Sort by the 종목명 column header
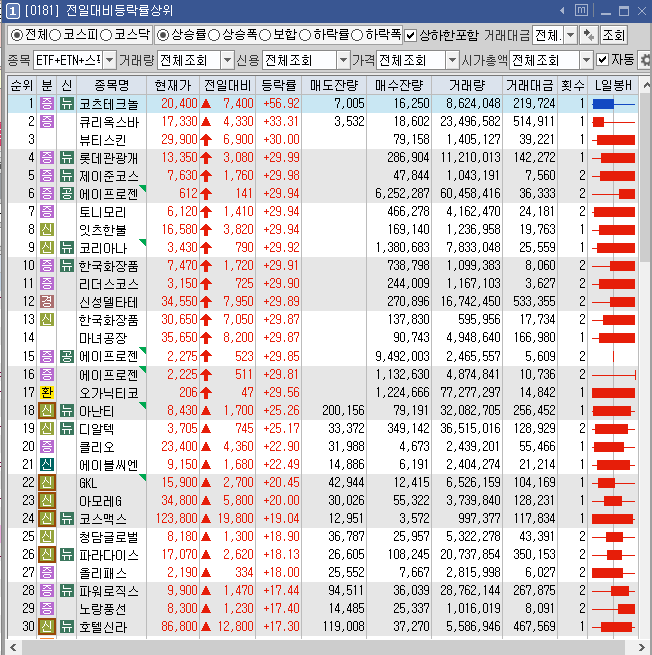Viewport: 652px width, 655px height. click(112, 85)
